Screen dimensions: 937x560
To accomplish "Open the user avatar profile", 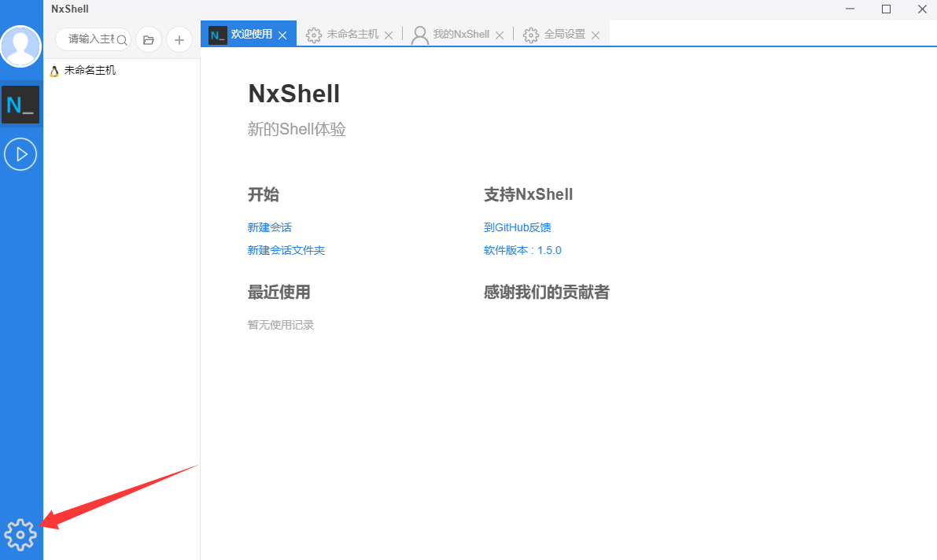I will (21, 46).
